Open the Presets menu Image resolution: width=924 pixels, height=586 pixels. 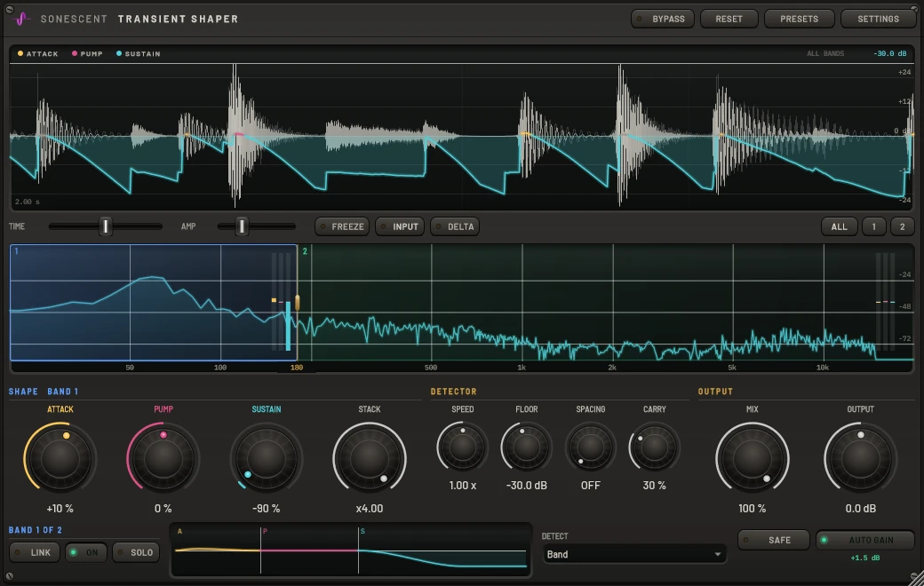click(x=799, y=19)
